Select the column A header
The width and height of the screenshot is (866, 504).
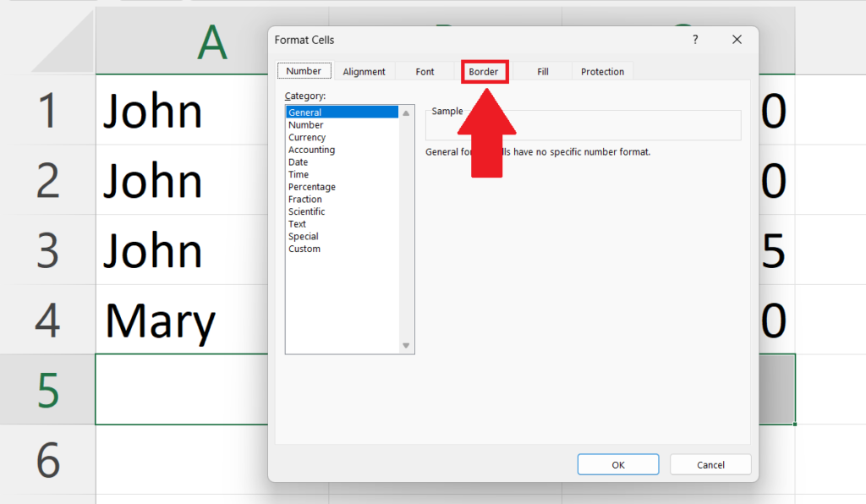(x=212, y=41)
